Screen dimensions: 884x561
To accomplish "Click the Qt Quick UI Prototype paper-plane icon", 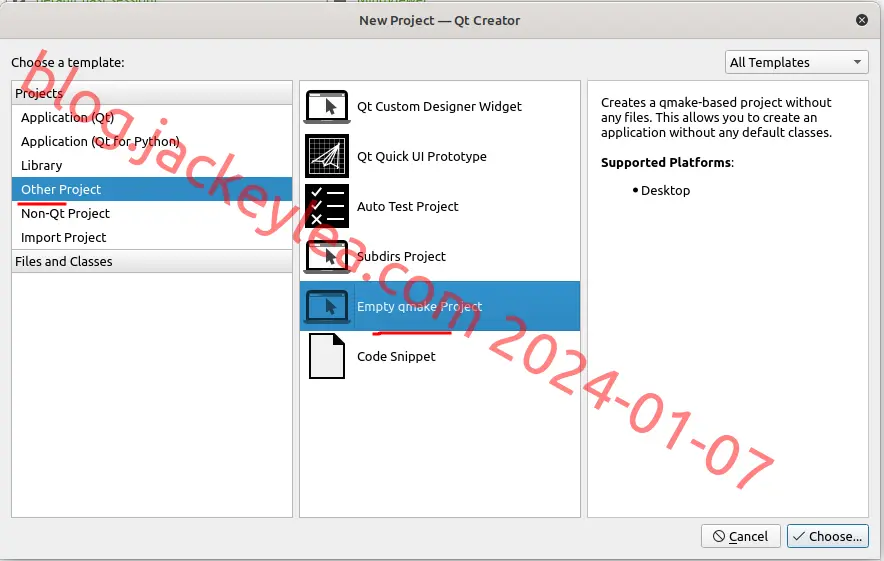I will (x=327, y=156).
